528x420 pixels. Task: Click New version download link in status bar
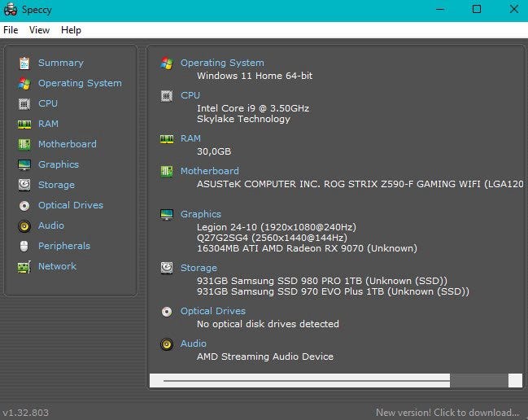(x=447, y=412)
